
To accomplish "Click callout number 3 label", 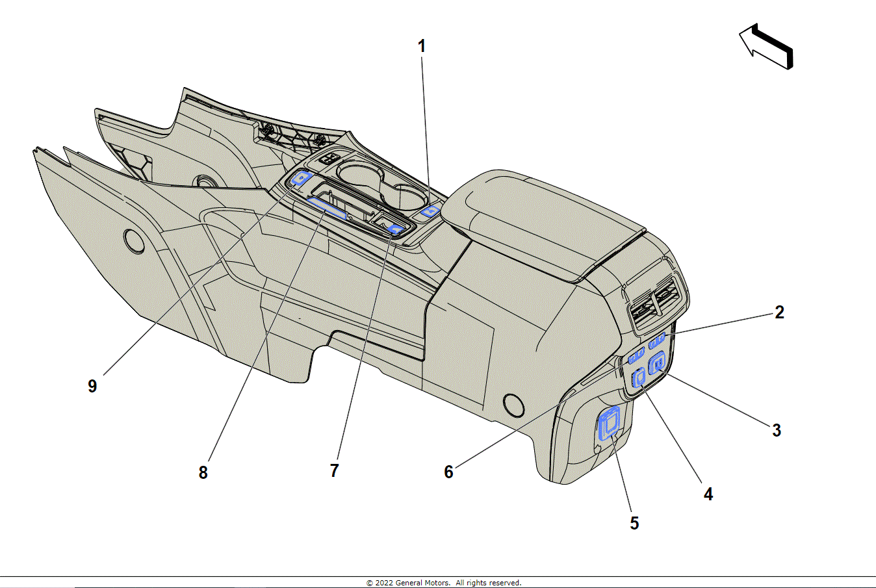I will click(776, 430).
